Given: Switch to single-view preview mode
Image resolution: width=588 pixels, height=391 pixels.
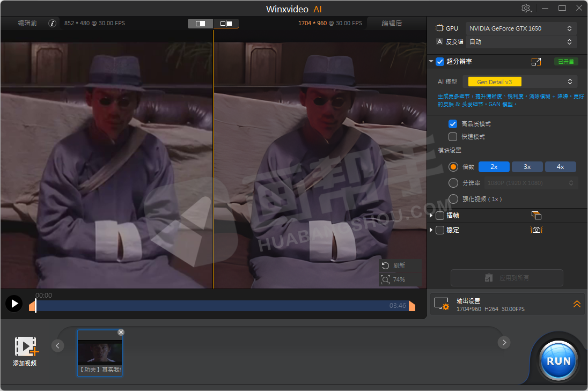Looking at the screenshot, I should pos(200,24).
